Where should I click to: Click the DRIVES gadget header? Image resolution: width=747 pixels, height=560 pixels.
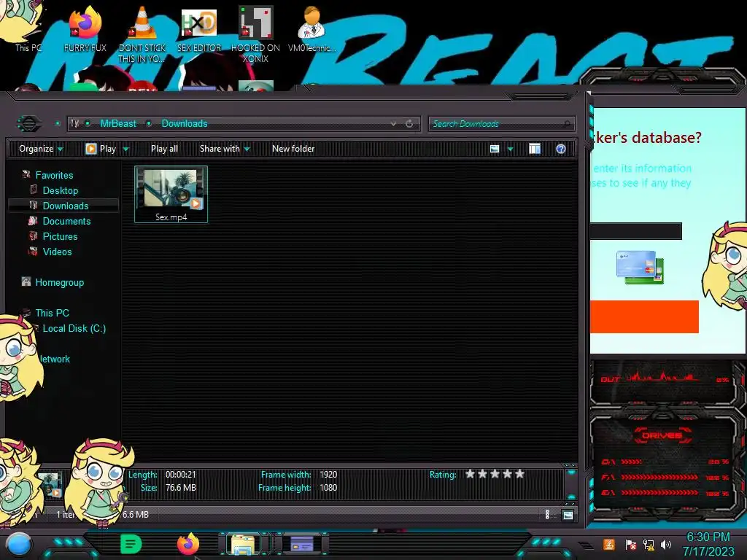point(662,435)
